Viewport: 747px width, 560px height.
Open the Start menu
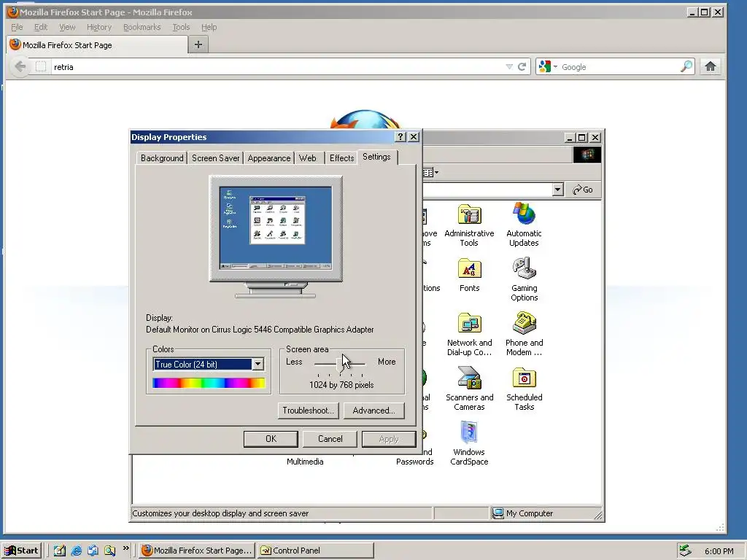pos(22,551)
